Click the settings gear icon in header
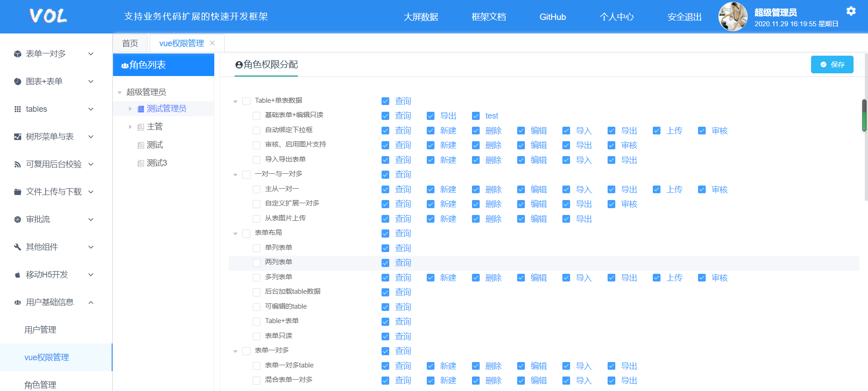The image size is (868, 391). pos(851,11)
